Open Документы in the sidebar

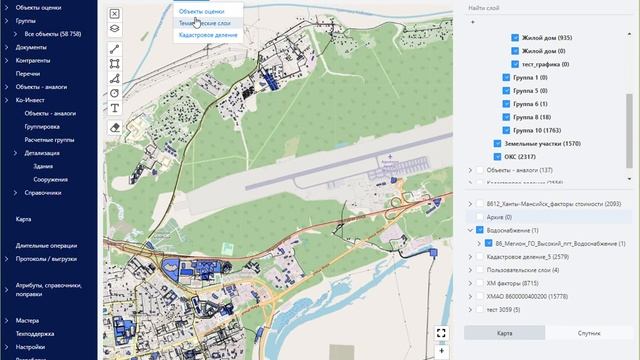tap(31, 47)
